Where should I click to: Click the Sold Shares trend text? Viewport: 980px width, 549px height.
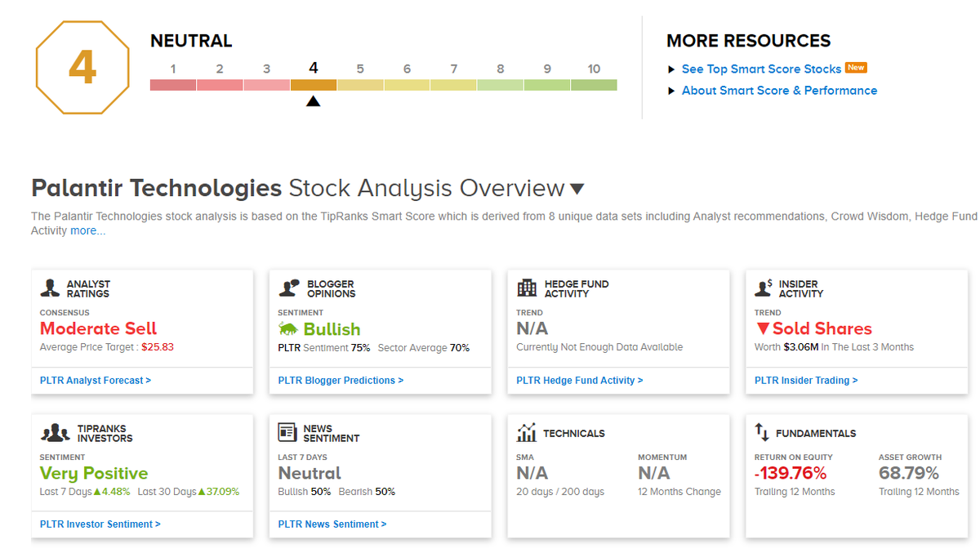tap(822, 328)
